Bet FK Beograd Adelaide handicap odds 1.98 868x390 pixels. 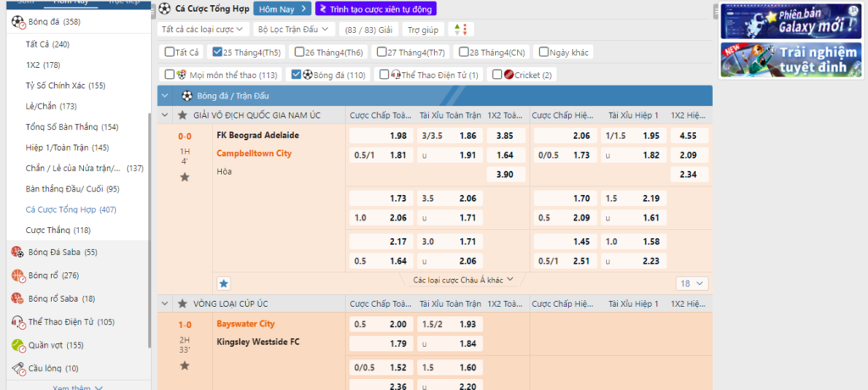381,136
